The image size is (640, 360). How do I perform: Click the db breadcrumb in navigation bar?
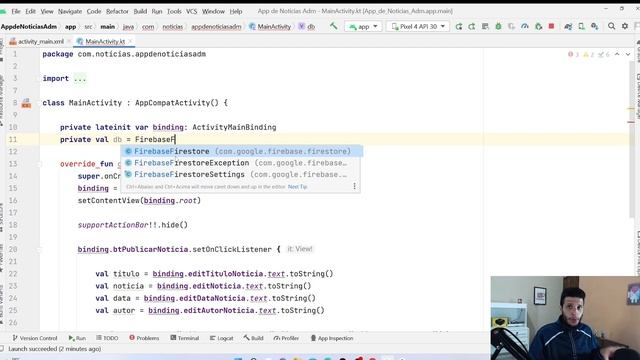tap(307, 27)
